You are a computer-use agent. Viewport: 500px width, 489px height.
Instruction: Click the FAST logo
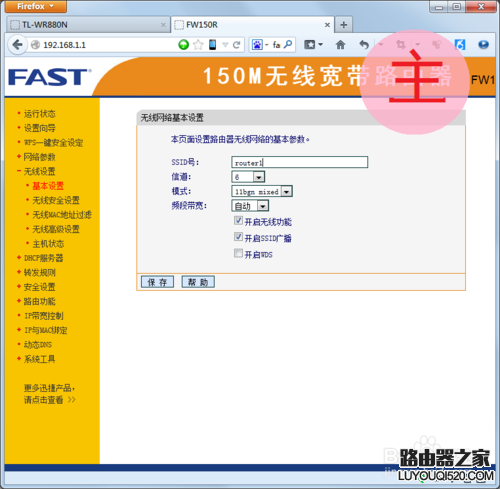50,77
